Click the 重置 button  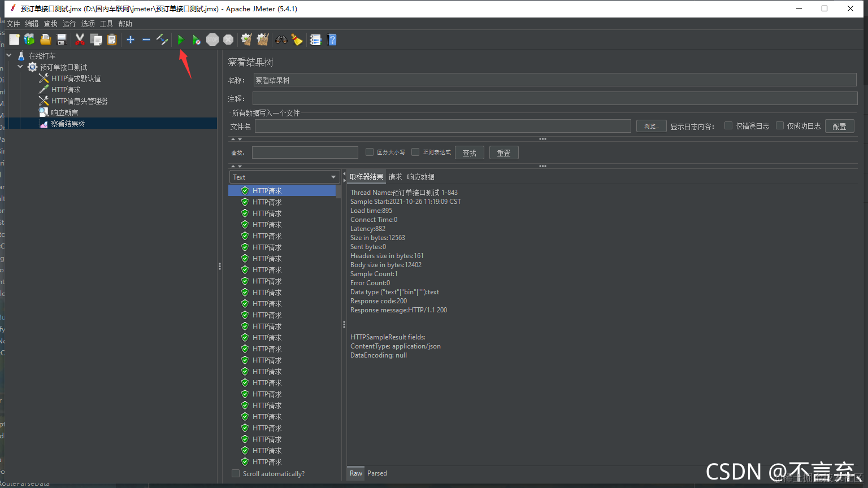click(x=504, y=152)
